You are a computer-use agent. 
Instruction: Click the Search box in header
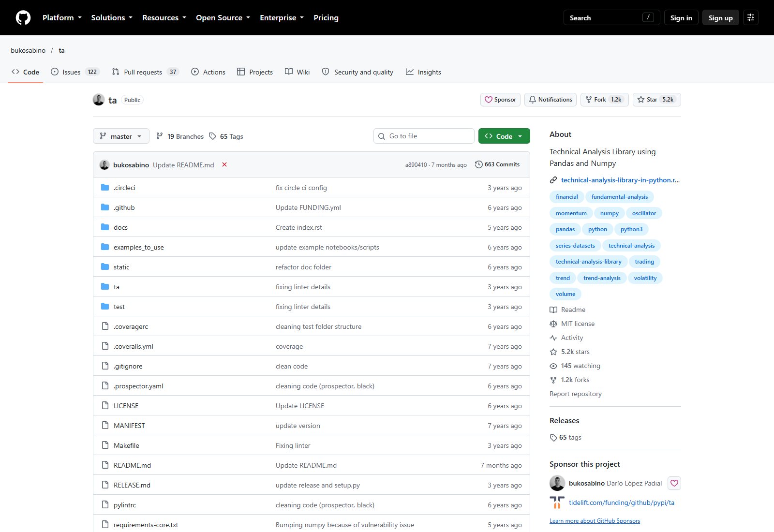pyautogui.click(x=611, y=18)
